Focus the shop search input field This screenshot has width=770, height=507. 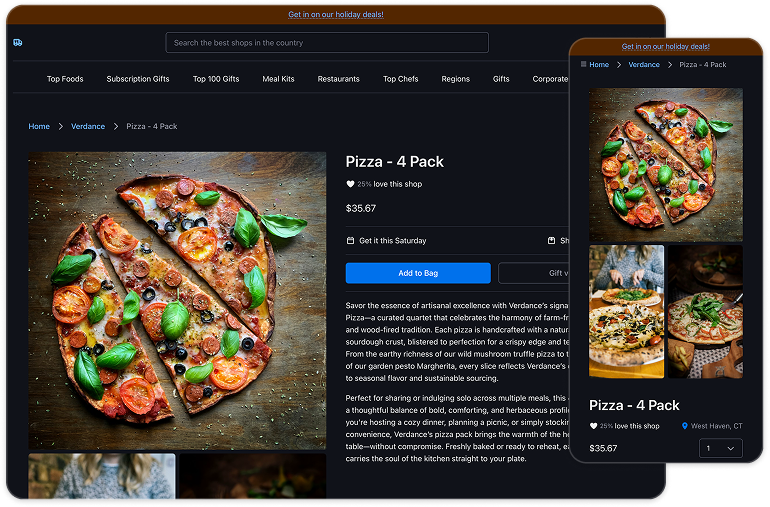pos(327,43)
